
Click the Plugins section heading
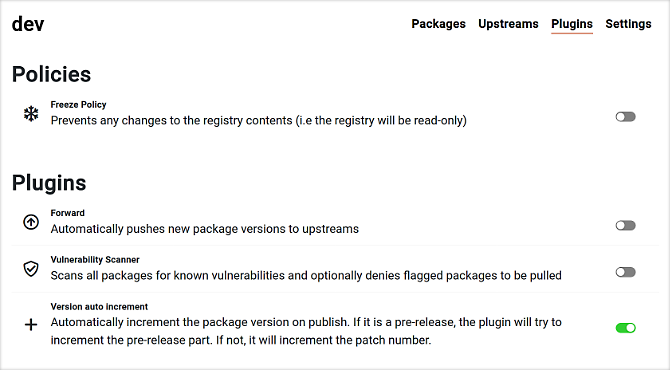coord(49,183)
